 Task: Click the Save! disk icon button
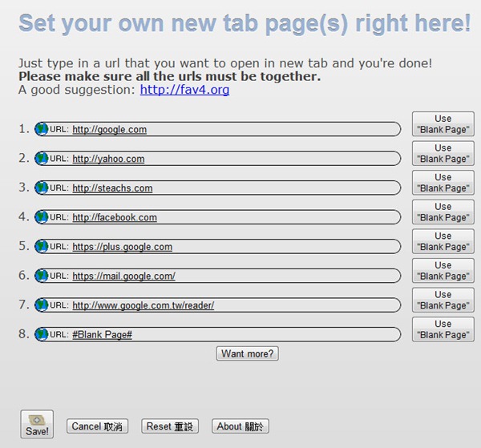pos(37,425)
